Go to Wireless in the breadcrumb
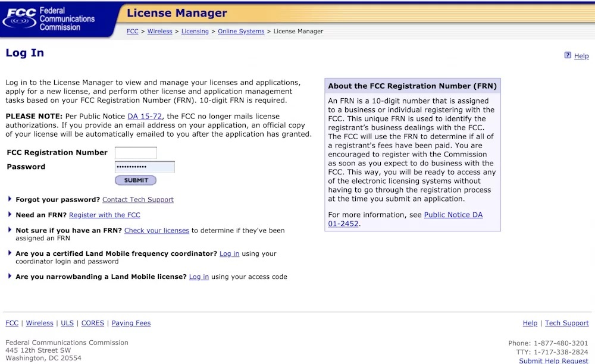 159,32
